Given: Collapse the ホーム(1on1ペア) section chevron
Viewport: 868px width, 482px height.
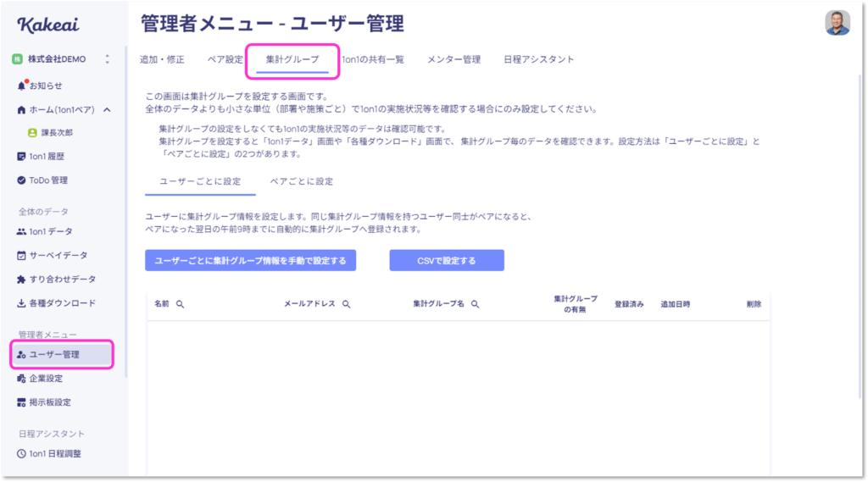Looking at the screenshot, I should 107,109.
